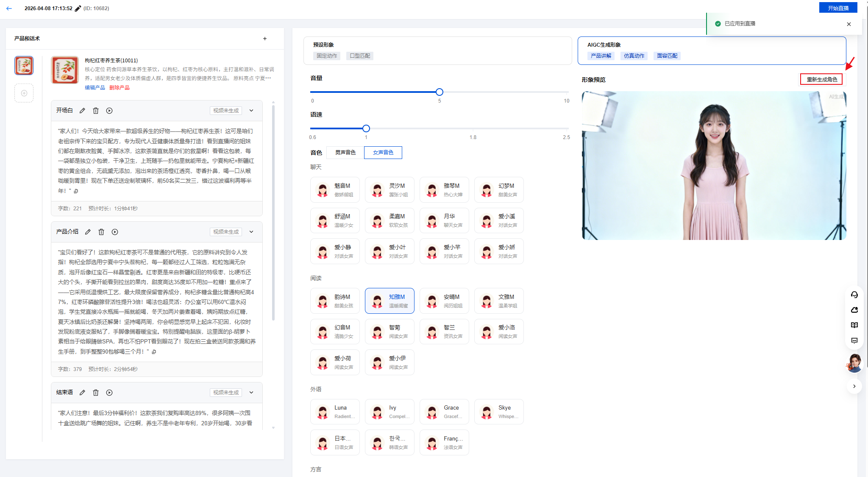Open customer service headset icon
Screen dimensions: 868x477
(854, 295)
